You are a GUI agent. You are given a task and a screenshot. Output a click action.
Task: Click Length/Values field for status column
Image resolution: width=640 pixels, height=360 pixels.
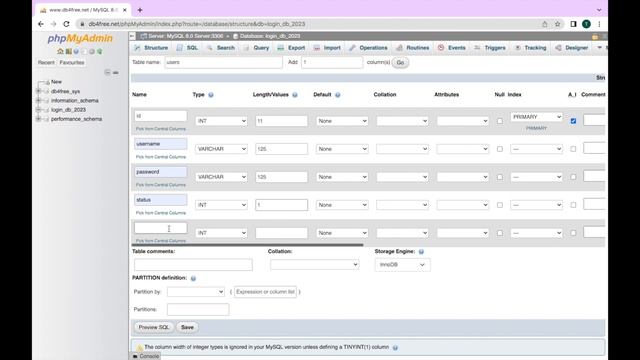coord(282,205)
